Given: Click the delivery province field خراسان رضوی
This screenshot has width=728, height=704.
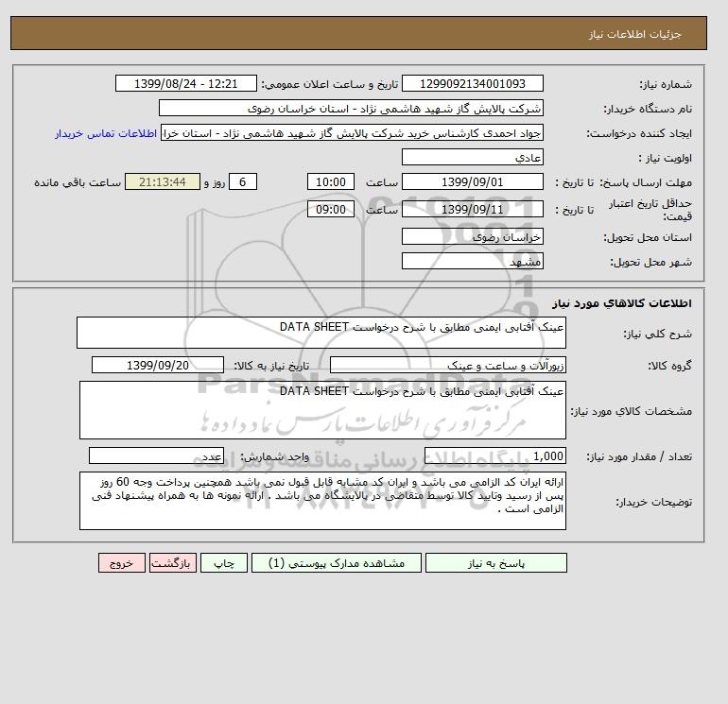Looking at the screenshot, I should point(472,236).
